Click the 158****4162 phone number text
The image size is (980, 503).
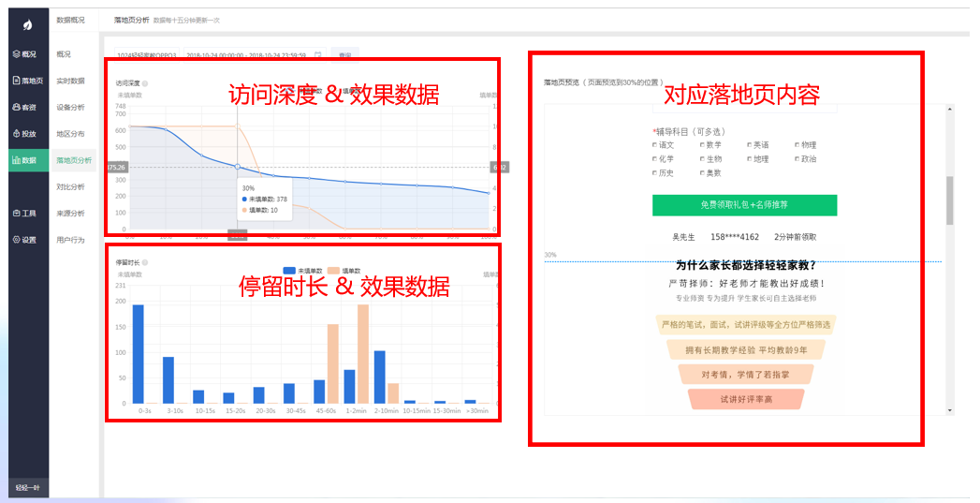coord(735,237)
